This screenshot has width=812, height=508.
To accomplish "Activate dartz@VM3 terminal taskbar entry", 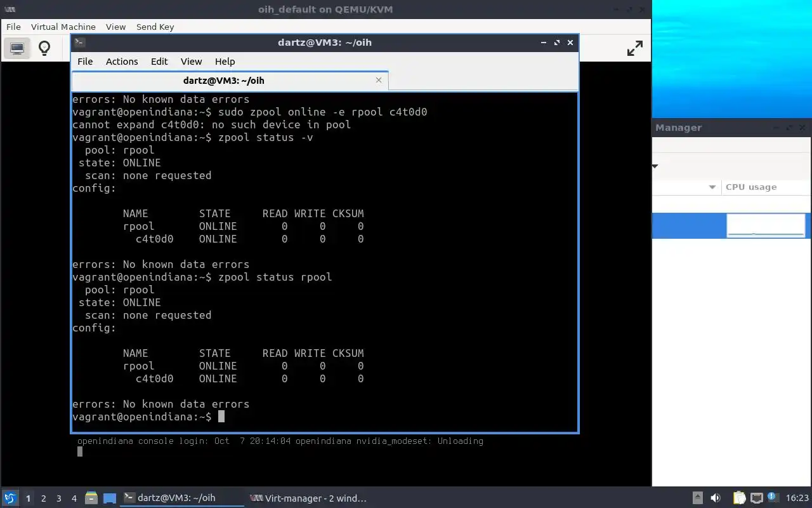I will pyautogui.click(x=183, y=498).
